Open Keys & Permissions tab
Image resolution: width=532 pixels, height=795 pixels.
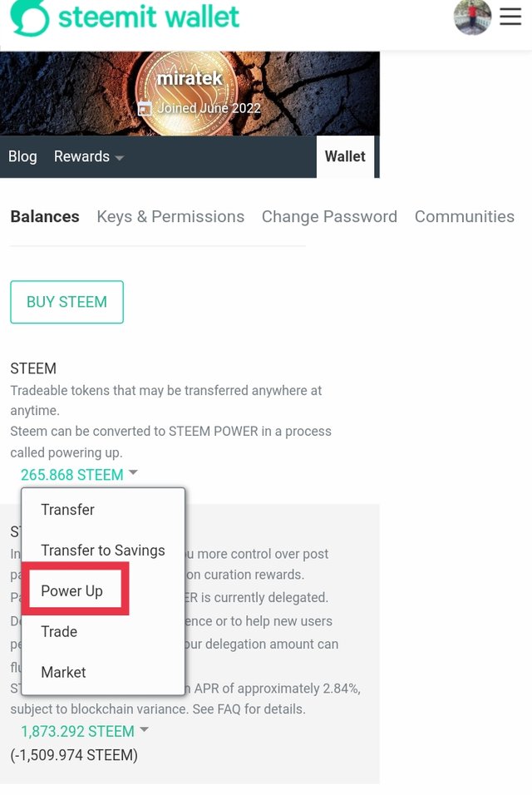point(170,216)
